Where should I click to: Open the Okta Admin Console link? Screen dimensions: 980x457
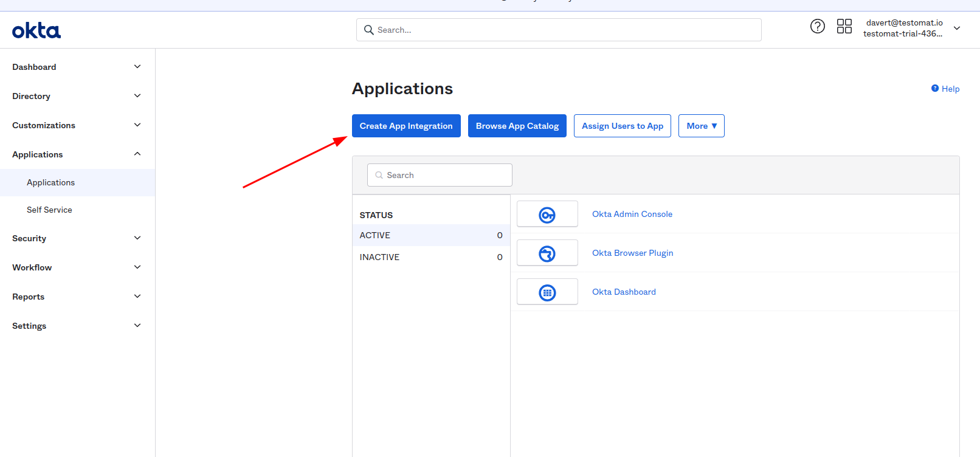632,214
